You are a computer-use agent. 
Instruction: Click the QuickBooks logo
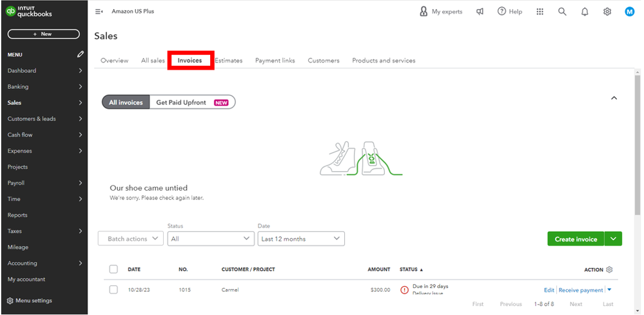pyautogui.click(x=29, y=12)
